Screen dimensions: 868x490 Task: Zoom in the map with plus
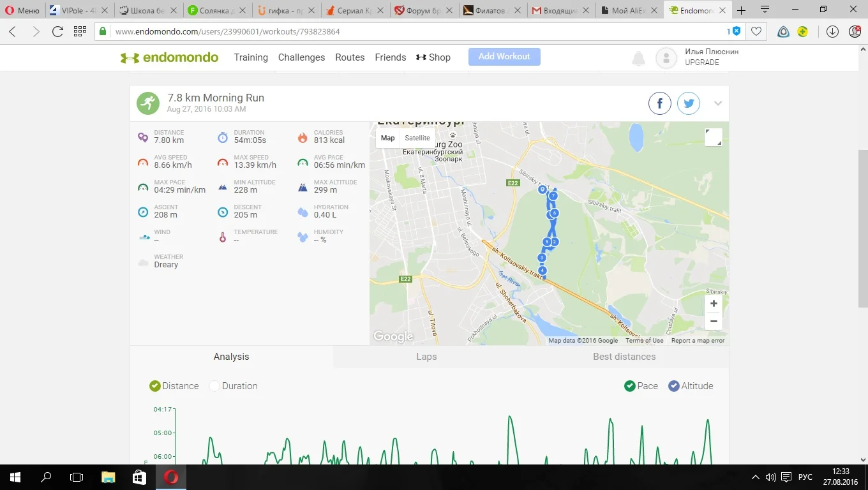tap(714, 304)
